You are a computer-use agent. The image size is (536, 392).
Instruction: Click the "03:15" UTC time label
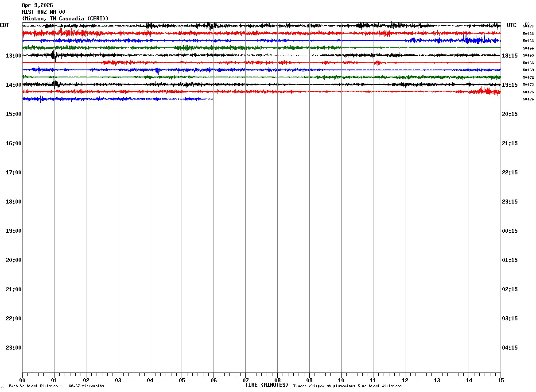pyautogui.click(x=510, y=319)
